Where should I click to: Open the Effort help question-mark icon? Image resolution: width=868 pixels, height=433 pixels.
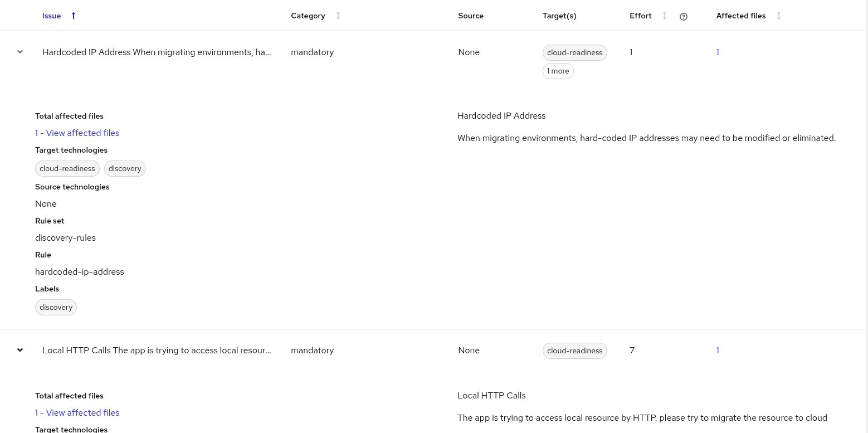click(x=684, y=16)
